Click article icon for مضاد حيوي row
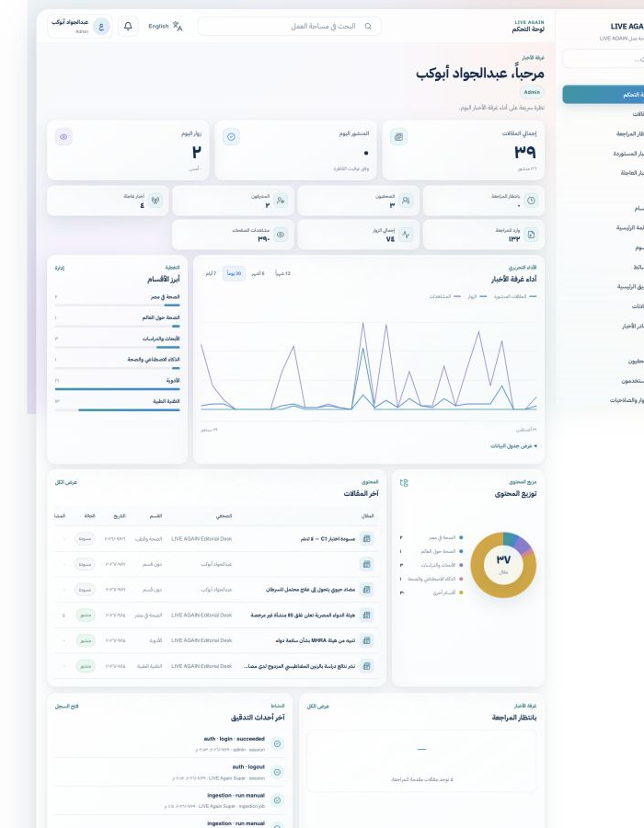This screenshot has height=828, width=644. click(366, 590)
